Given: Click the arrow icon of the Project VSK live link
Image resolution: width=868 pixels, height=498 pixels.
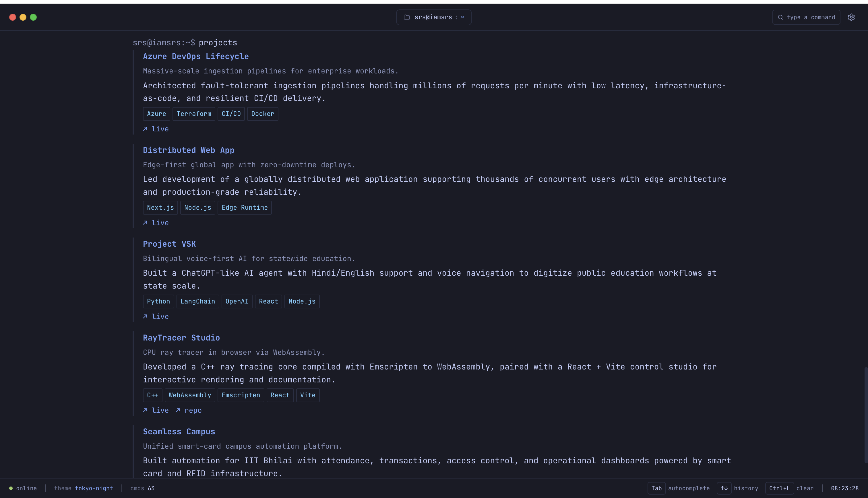Looking at the screenshot, I should click(x=145, y=316).
